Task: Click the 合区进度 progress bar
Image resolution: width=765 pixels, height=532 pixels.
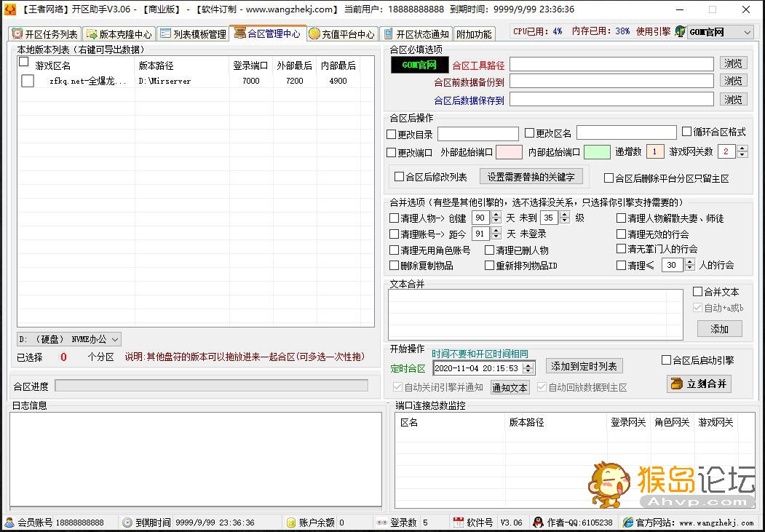Action: pyautogui.click(x=211, y=386)
